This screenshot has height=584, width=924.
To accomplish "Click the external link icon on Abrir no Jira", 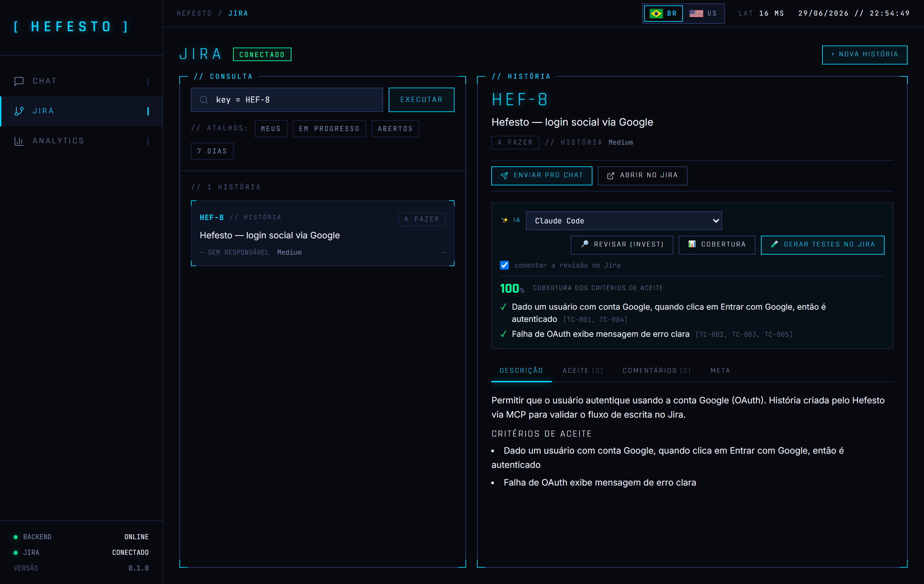I will click(610, 176).
